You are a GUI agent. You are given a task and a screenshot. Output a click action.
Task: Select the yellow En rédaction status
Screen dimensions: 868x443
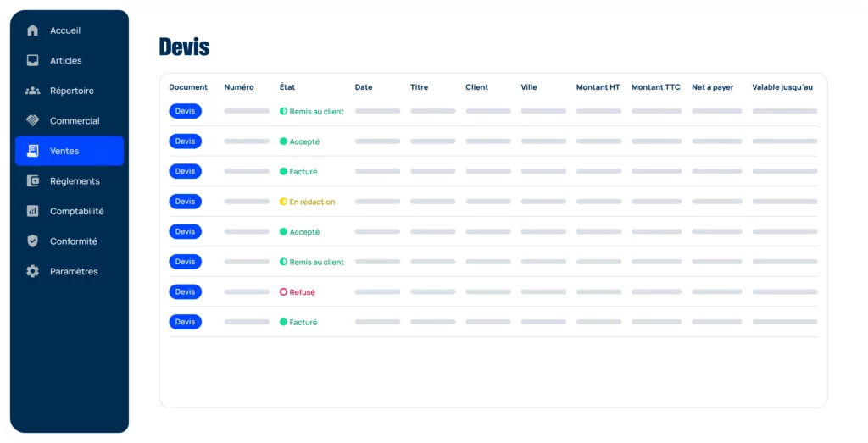308,202
